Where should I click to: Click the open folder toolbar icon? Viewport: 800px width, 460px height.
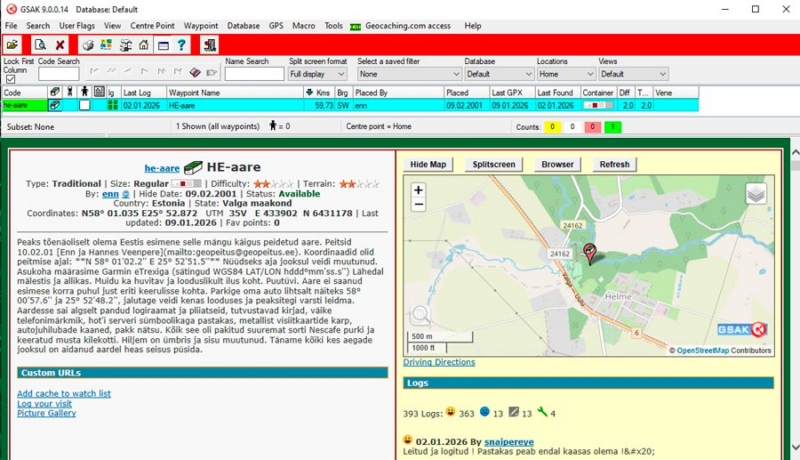tap(12, 45)
